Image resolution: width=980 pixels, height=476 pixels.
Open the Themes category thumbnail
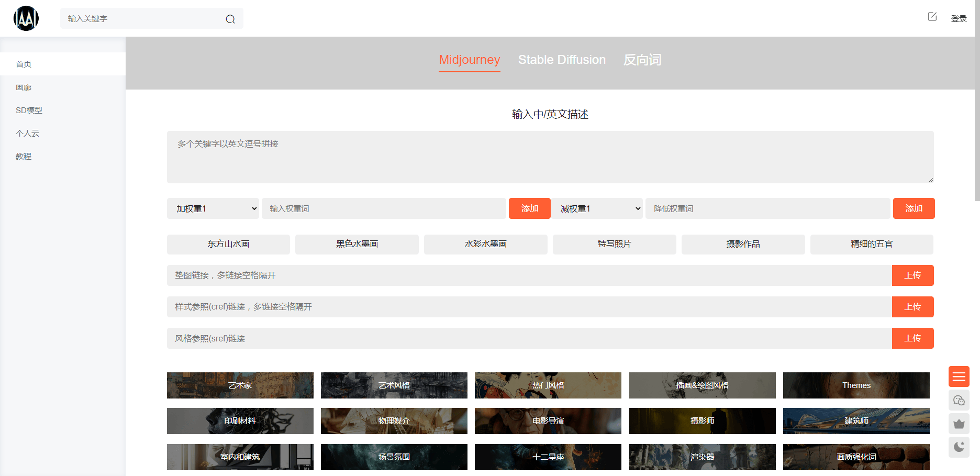pos(856,385)
